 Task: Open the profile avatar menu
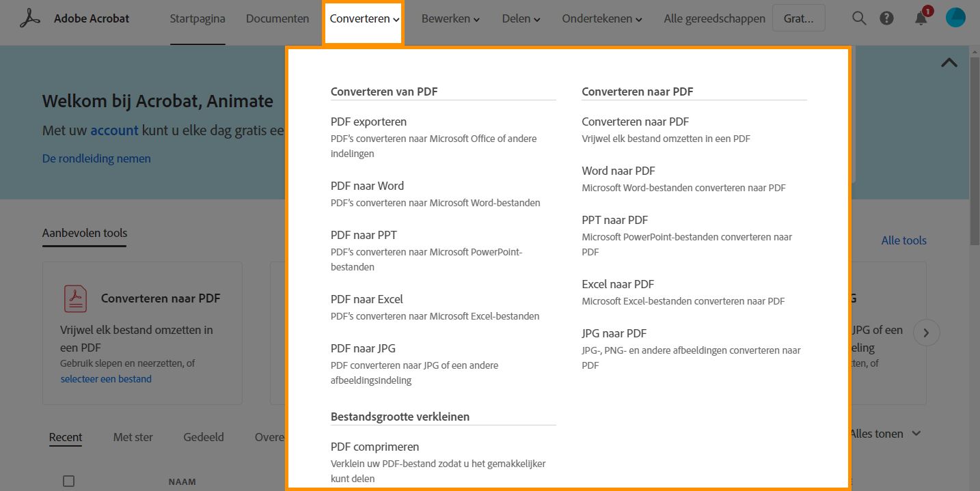[955, 18]
